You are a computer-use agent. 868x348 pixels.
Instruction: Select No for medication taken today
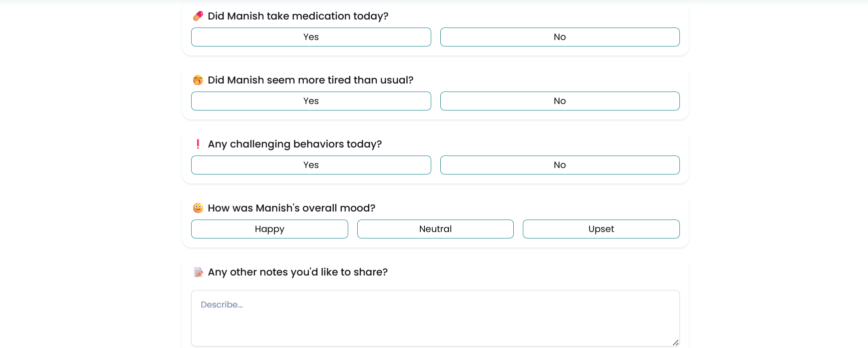559,37
